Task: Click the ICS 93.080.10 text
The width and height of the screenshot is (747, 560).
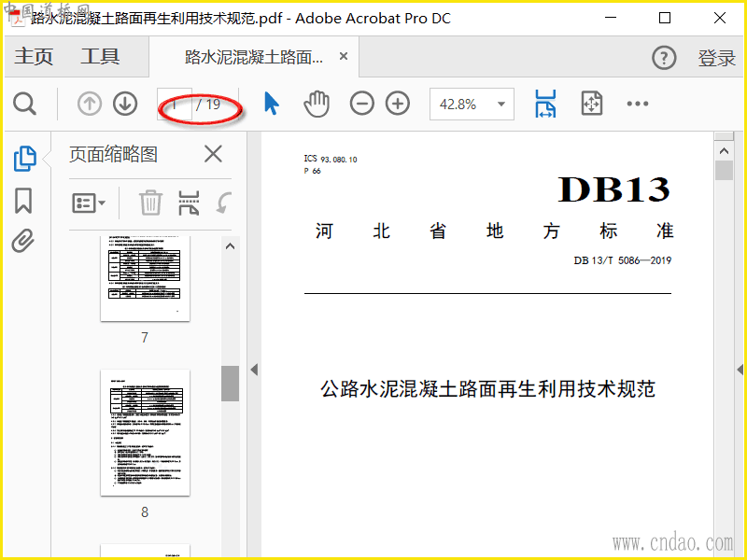Action: pyautogui.click(x=331, y=159)
